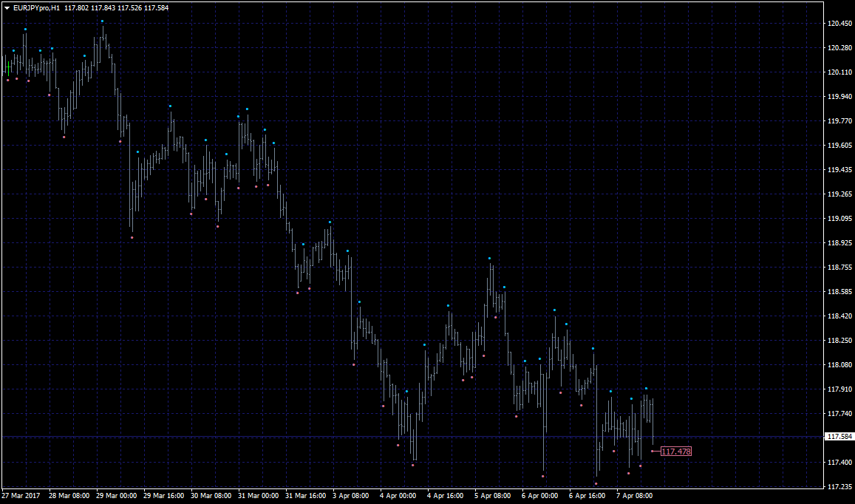The width and height of the screenshot is (855, 504).
Task: Click the 28 Mar 08:00 time label
Action: pyautogui.click(x=69, y=496)
